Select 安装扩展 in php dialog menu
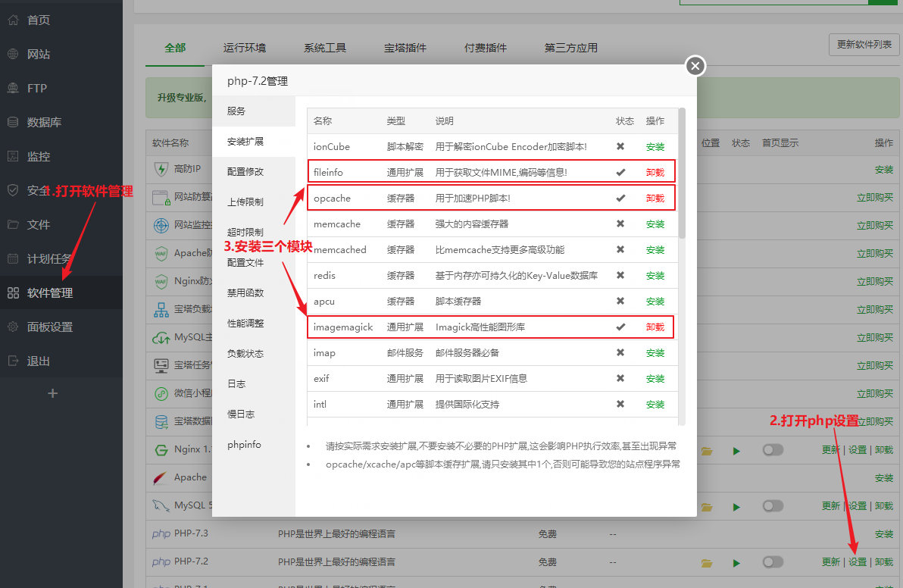Viewport: 903px width, 588px height. pyautogui.click(x=253, y=141)
